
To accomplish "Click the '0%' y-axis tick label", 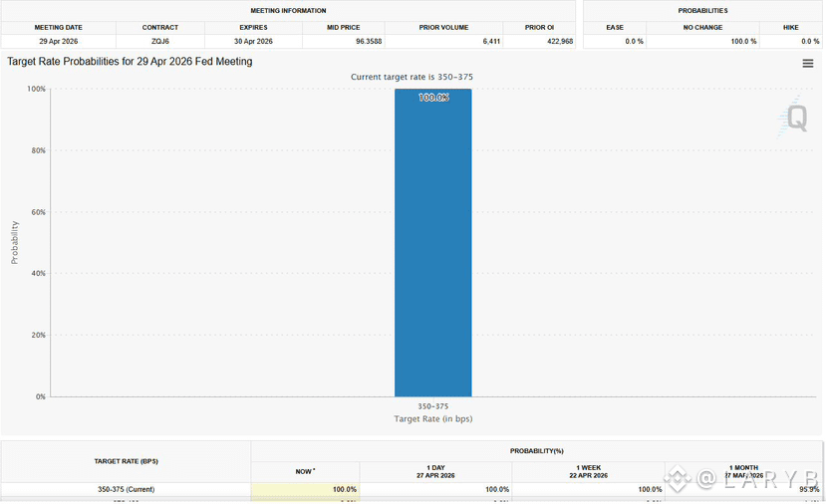I will click(x=41, y=396).
